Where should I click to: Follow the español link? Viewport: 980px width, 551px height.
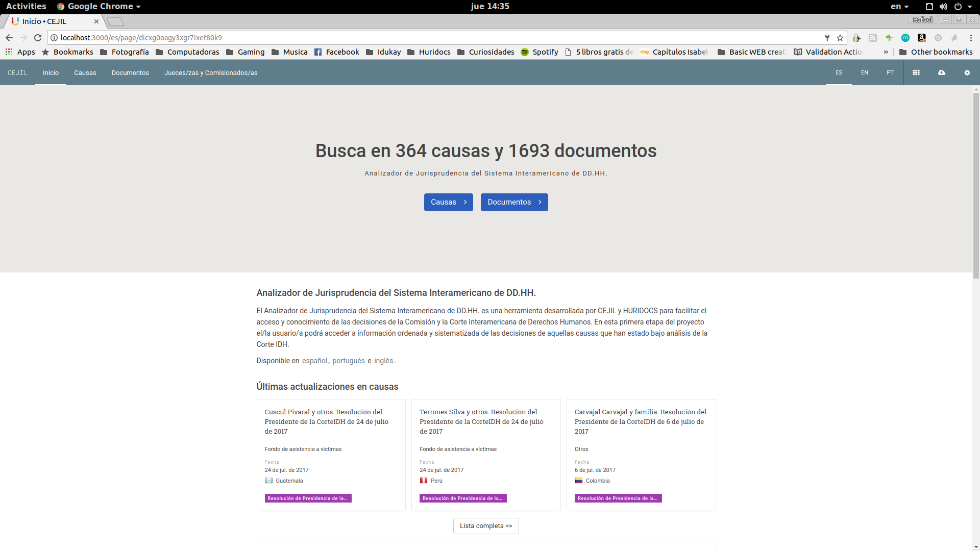(314, 361)
